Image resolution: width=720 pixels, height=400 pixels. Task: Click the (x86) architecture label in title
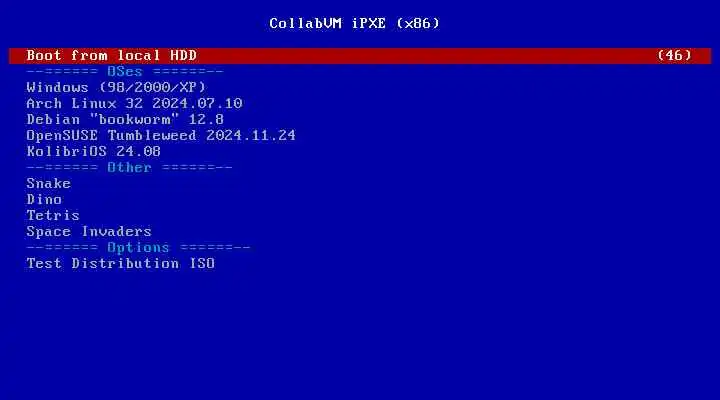click(x=418, y=23)
